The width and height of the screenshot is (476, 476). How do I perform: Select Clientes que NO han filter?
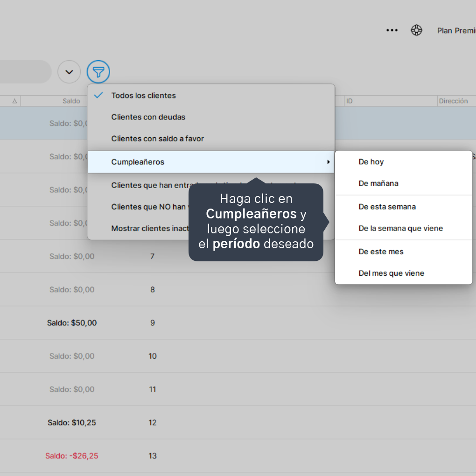point(211,207)
